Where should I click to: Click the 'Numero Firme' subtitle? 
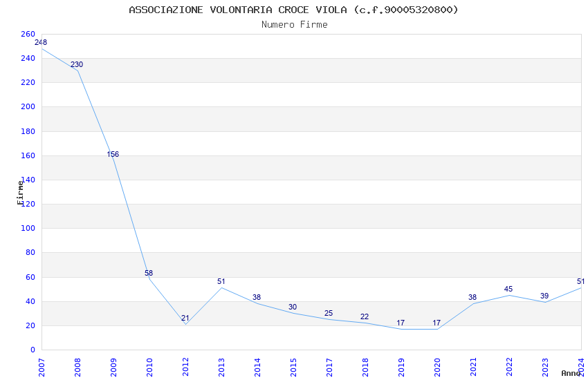click(x=295, y=25)
